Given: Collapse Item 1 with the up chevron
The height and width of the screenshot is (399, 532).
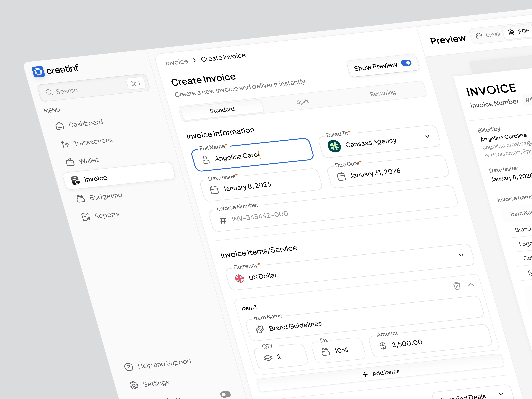Looking at the screenshot, I should tap(471, 285).
